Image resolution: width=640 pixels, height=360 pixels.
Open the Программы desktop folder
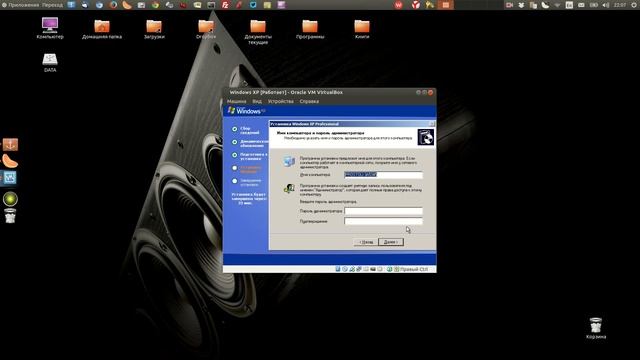(310, 29)
